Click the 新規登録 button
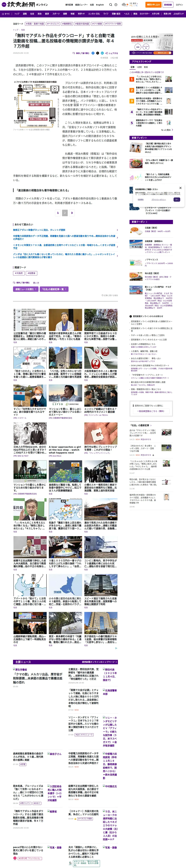 tap(168, 5)
